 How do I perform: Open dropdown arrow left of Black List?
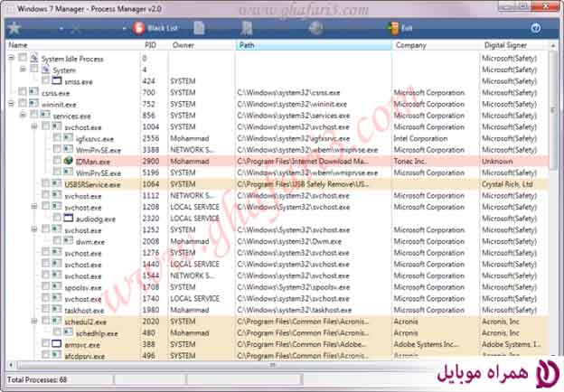(124, 28)
